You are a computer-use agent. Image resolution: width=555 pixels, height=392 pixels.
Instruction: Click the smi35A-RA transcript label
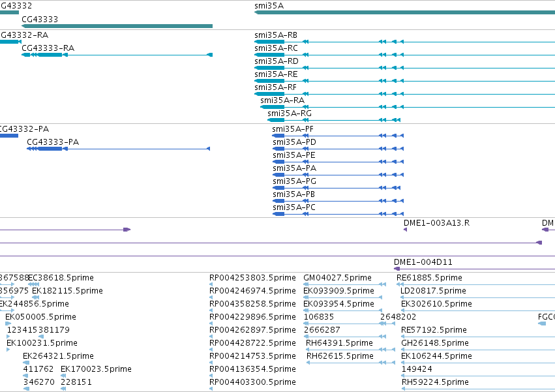coord(282,100)
